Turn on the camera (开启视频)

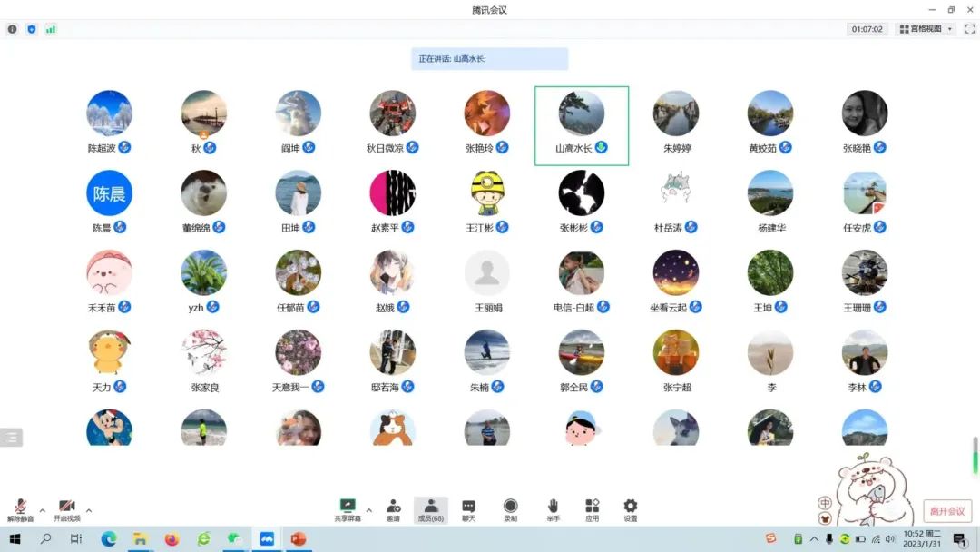pos(66,507)
